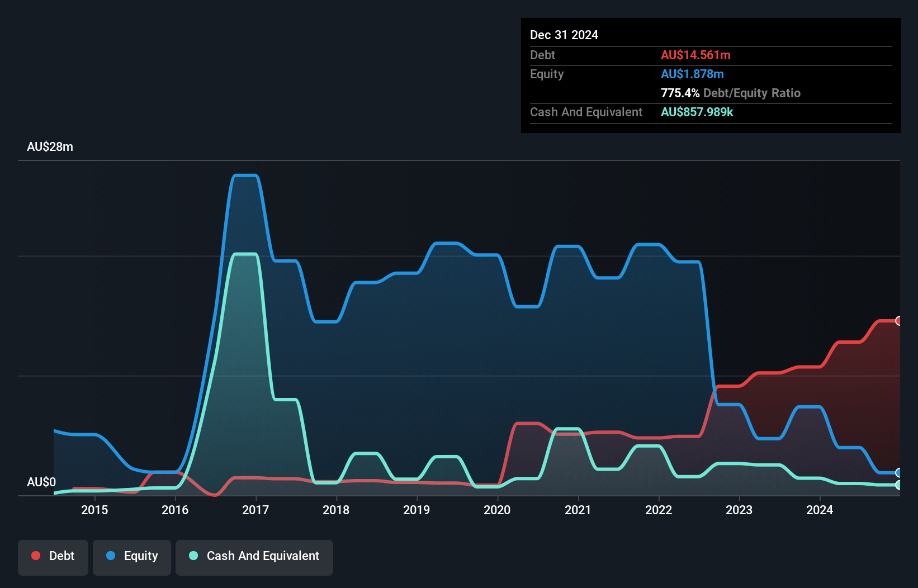Image resolution: width=918 pixels, height=588 pixels.
Task: Expand the Cash And Equivalent data row
Action: tap(586, 112)
